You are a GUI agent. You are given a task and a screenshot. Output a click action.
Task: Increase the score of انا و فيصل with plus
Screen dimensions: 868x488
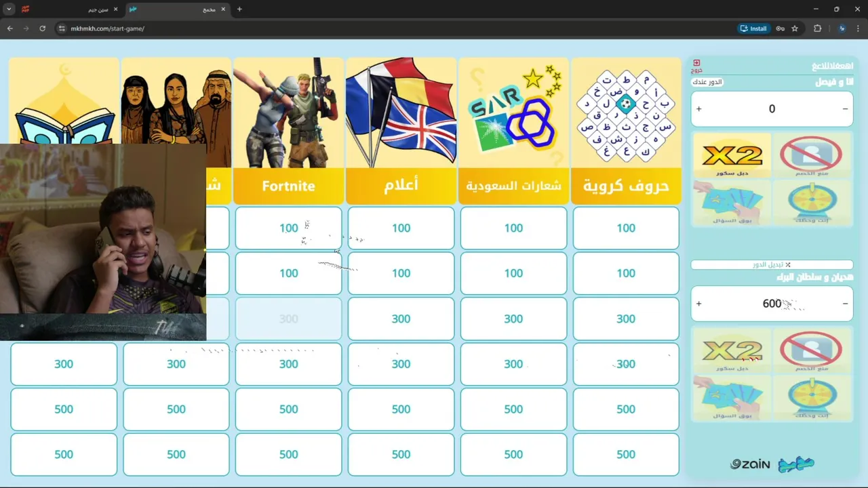point(699,108)
